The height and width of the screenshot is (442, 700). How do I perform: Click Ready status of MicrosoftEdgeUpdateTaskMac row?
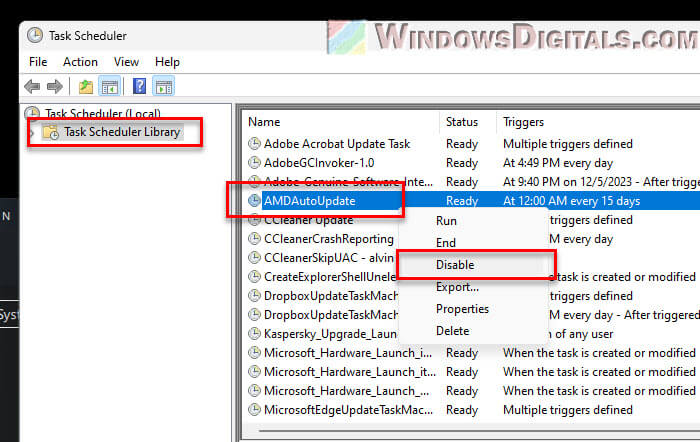[462, 410]
